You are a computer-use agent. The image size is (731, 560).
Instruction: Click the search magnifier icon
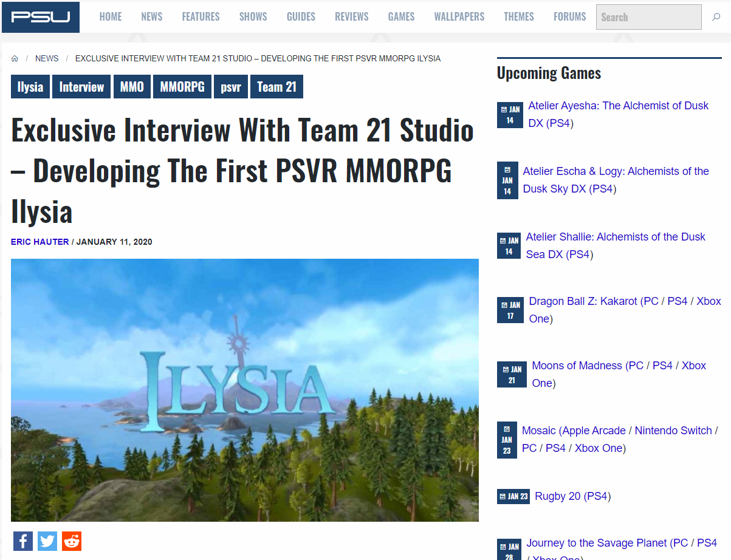[x=716, y=17]
